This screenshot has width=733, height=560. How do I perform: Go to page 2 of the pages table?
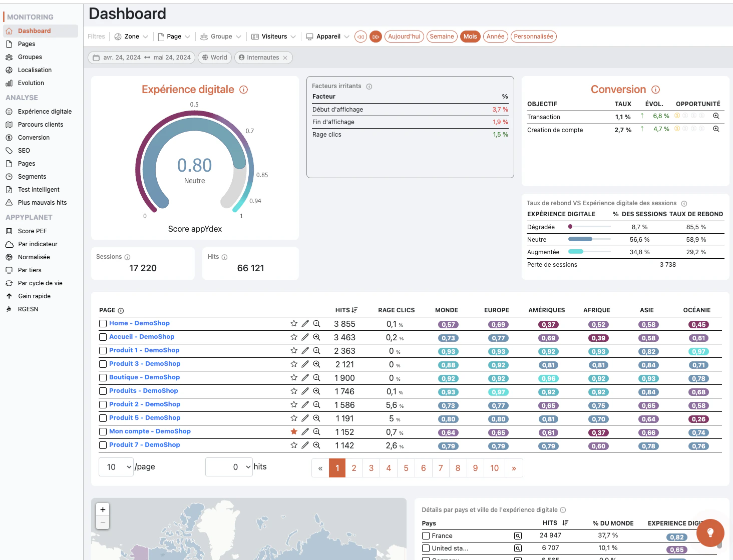click(354, 468)
